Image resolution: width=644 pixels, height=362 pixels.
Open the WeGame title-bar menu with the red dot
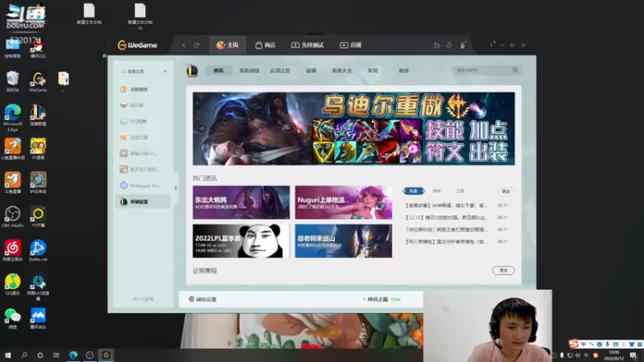click(492, 44)
